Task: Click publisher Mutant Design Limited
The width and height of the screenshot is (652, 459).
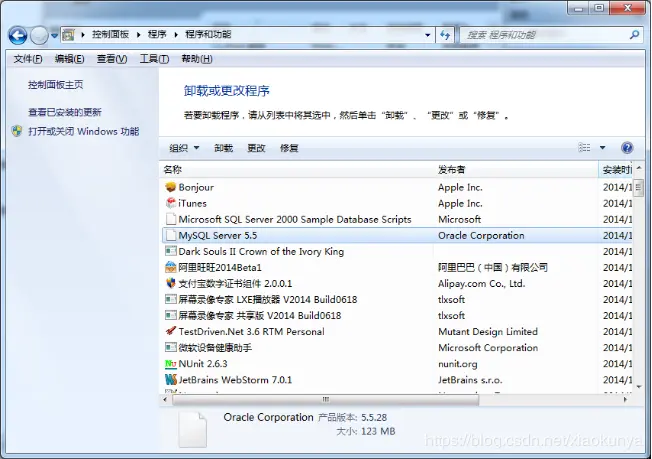Action: 488,331
